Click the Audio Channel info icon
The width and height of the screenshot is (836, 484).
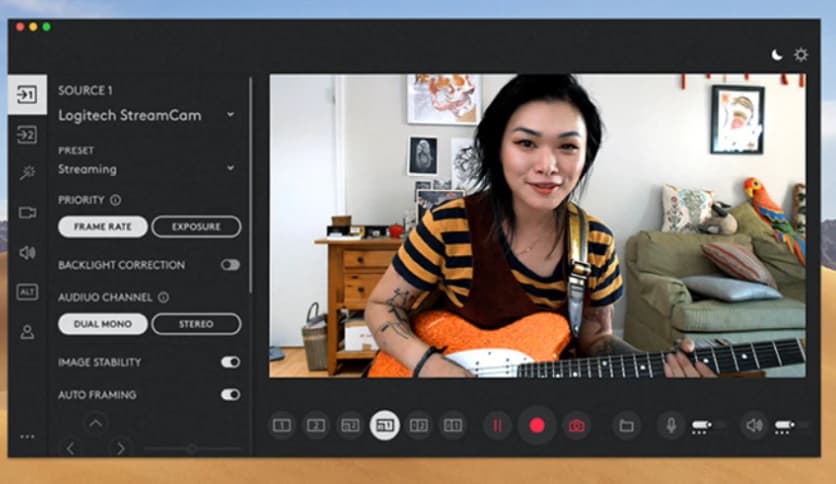(164, 297)
